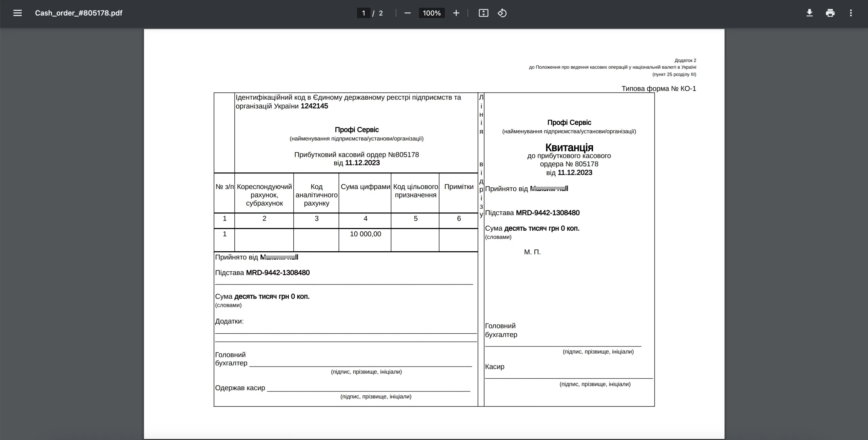Select the 100% zoom level field
The image size is (868, 440).
(432, 13)
